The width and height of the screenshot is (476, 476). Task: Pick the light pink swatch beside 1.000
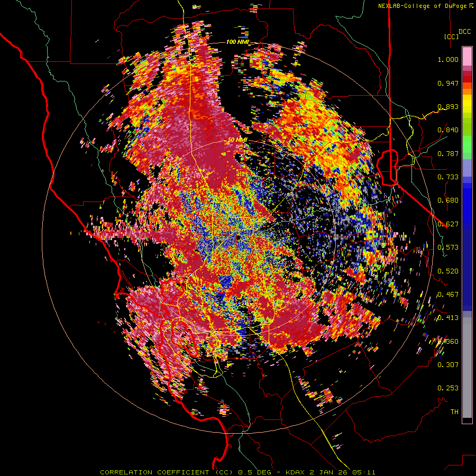tap(467, 57)
